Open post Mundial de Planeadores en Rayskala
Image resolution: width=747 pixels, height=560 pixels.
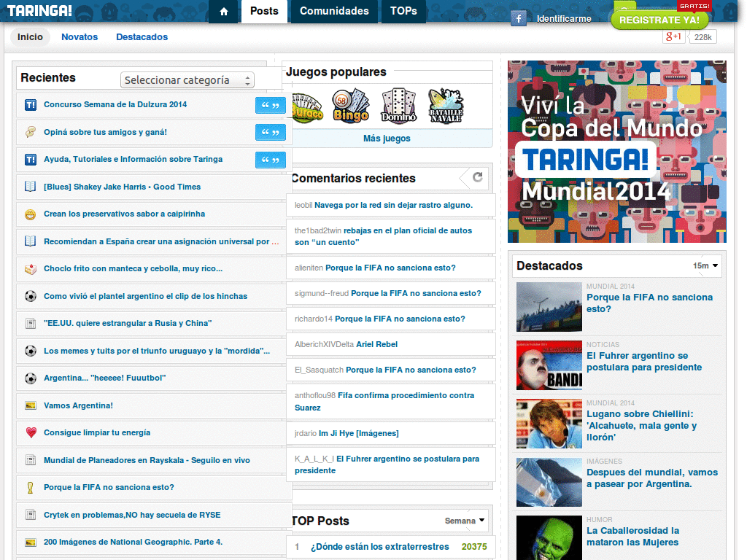tap(147, 461)
